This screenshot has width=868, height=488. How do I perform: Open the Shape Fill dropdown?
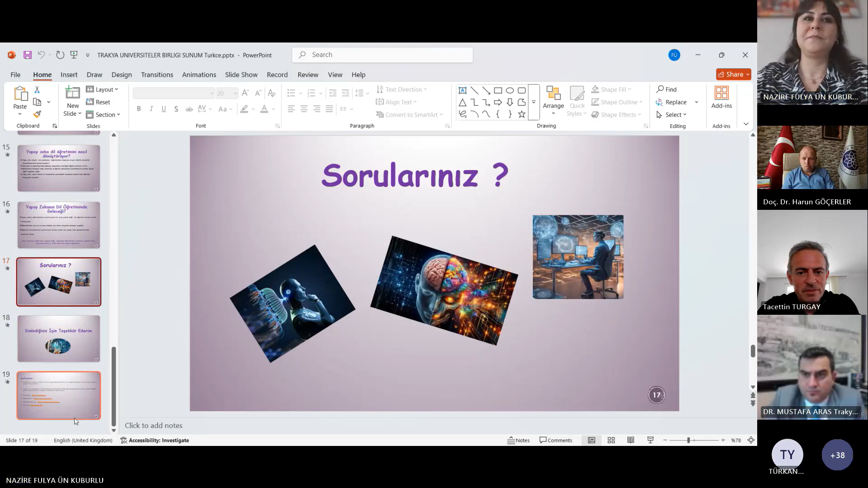tap(612, 90)
